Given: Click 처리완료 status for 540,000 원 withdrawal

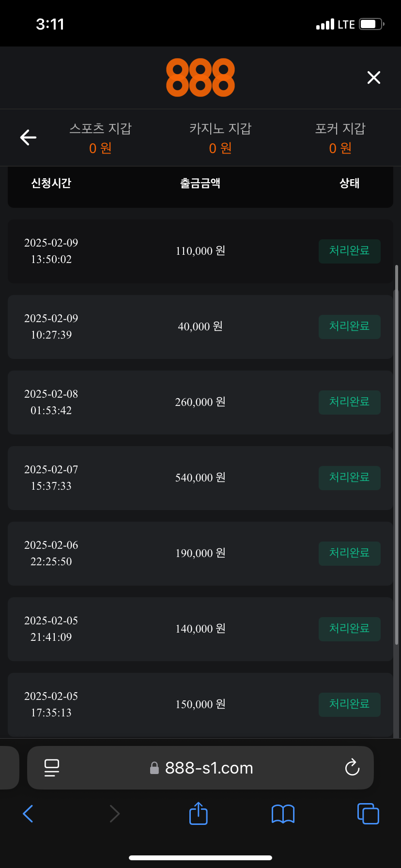Looking at the screenshot, I should click(349, 478).
